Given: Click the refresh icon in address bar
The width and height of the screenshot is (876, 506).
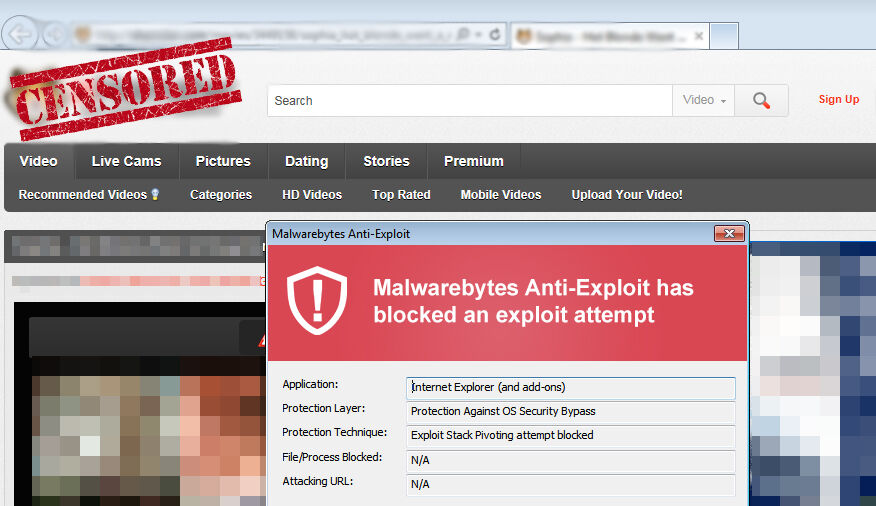Looking at the screenshot, I should coord(494,35).
